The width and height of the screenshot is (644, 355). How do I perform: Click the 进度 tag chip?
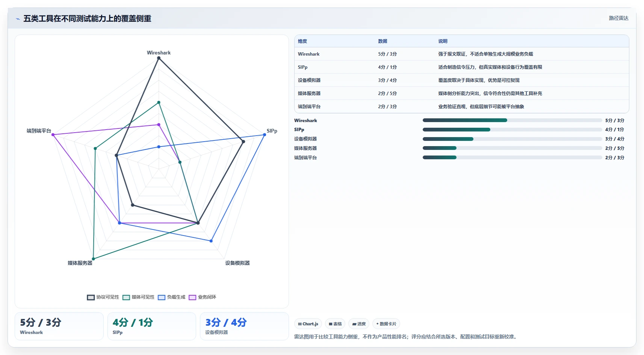(x=359, y=324)
